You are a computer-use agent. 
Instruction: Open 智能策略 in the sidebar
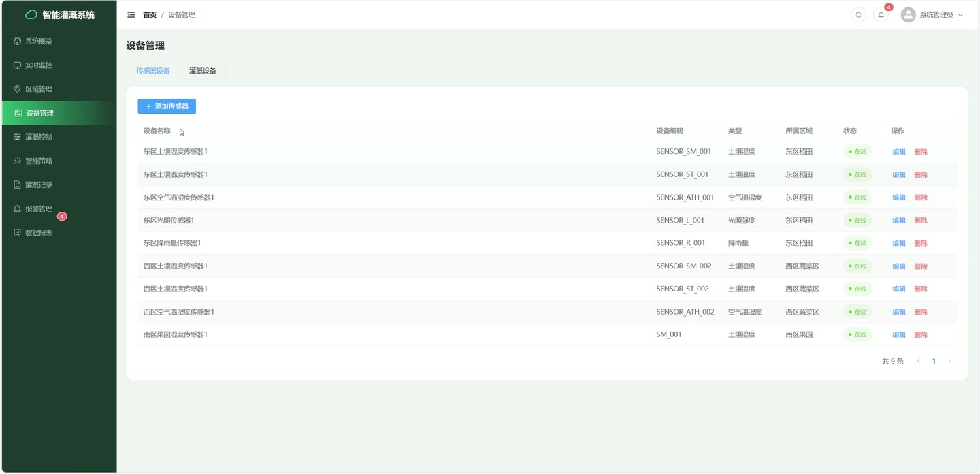coord(59,161)
